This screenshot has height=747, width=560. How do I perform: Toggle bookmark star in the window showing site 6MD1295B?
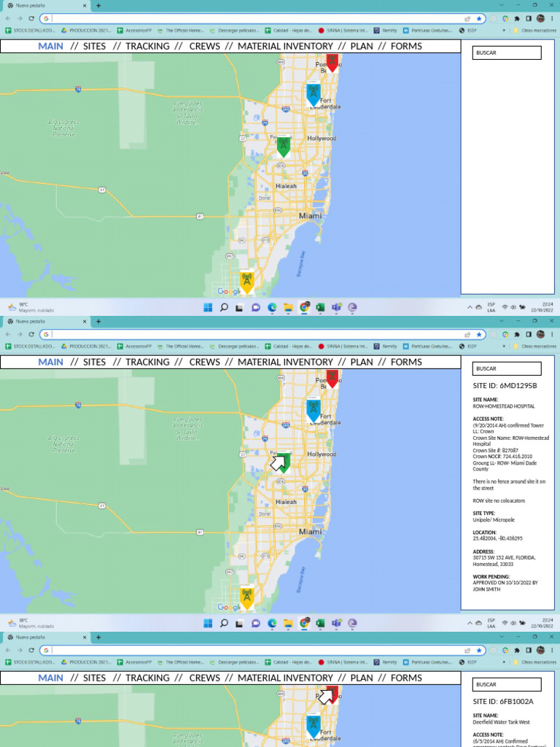(x=479, y=334)
